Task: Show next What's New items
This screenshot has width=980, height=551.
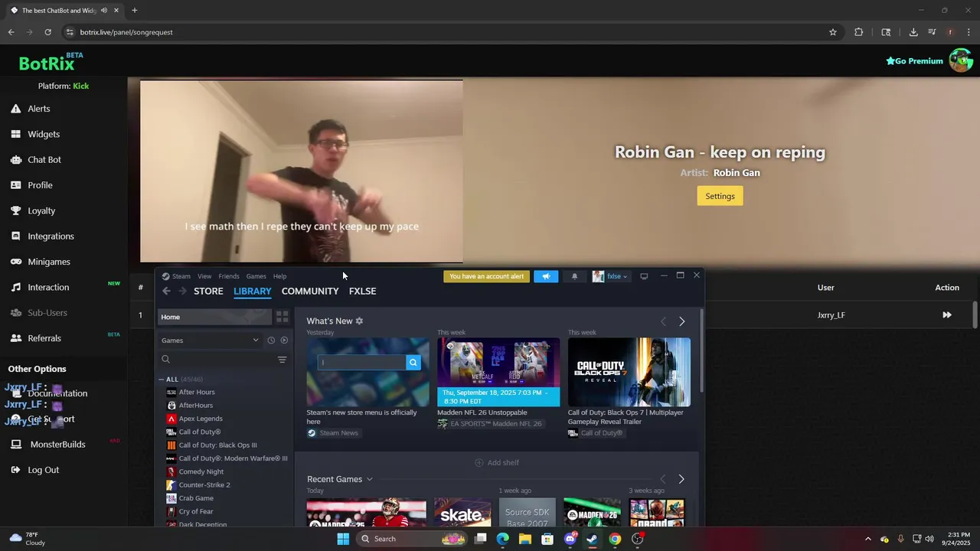Action: [x=681, y=321]
